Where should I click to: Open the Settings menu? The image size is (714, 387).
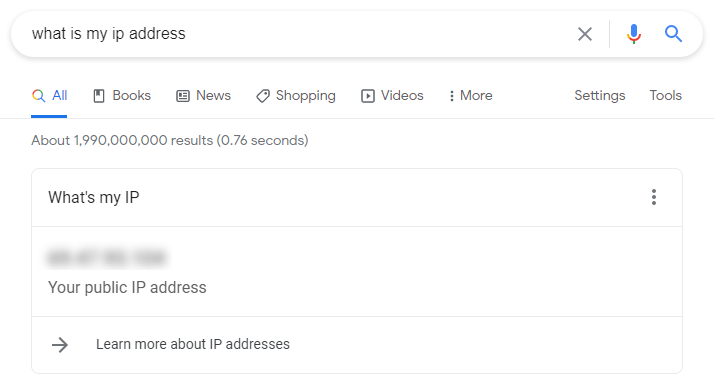[599, 96]
